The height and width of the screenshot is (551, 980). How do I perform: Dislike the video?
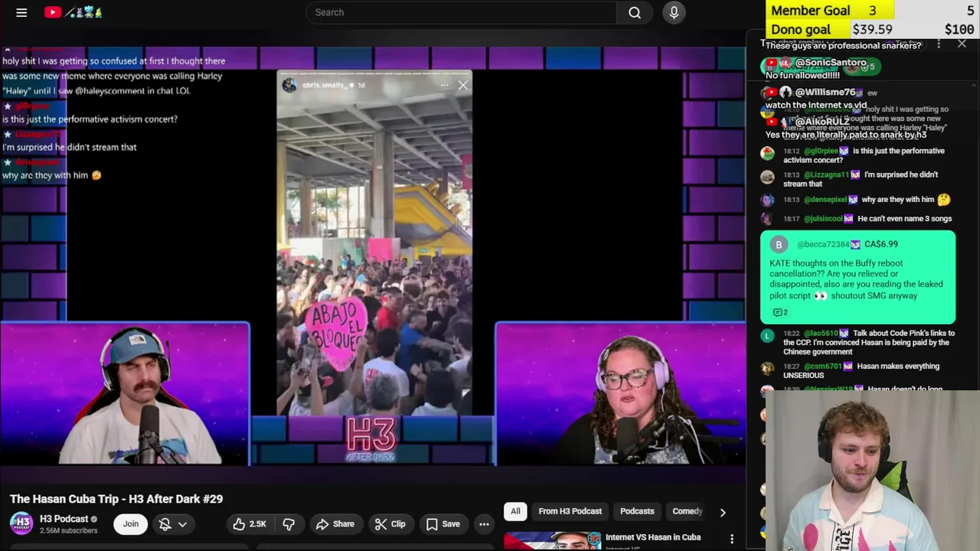pos(289,524)
